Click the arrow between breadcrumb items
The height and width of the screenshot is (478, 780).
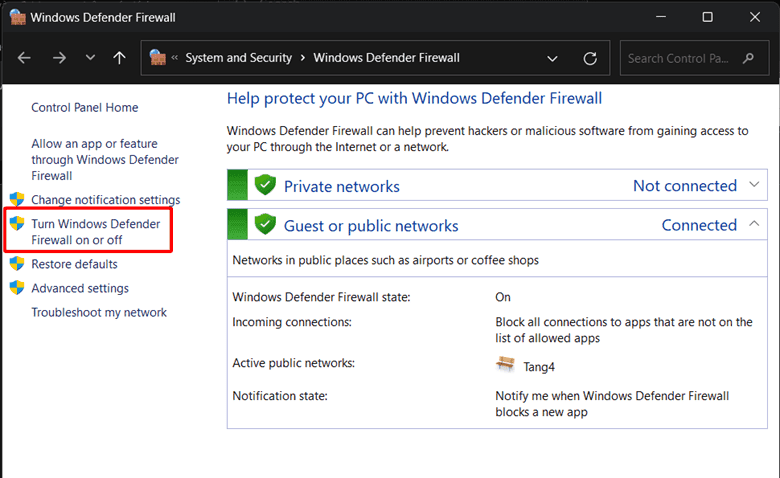pos(302,58)
